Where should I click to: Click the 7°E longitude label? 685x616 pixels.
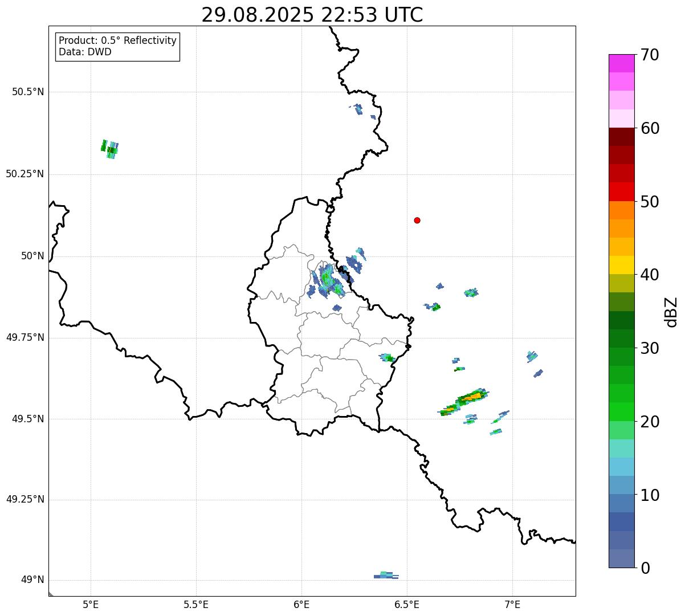click(x=512, y=605)
